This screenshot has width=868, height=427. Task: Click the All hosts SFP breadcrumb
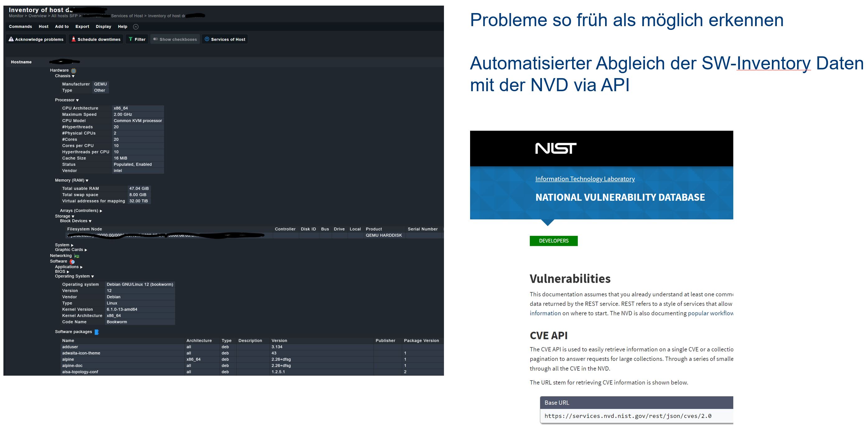(64, 16)
